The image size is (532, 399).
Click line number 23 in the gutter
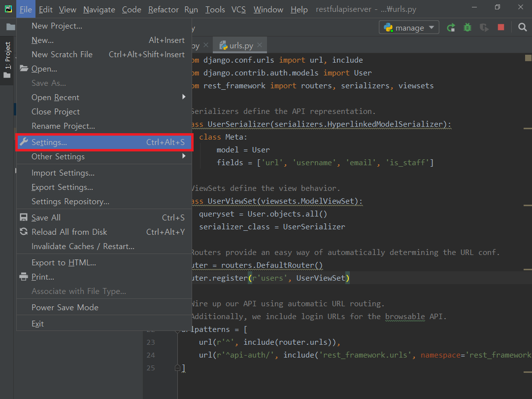(x=151, y=342)
